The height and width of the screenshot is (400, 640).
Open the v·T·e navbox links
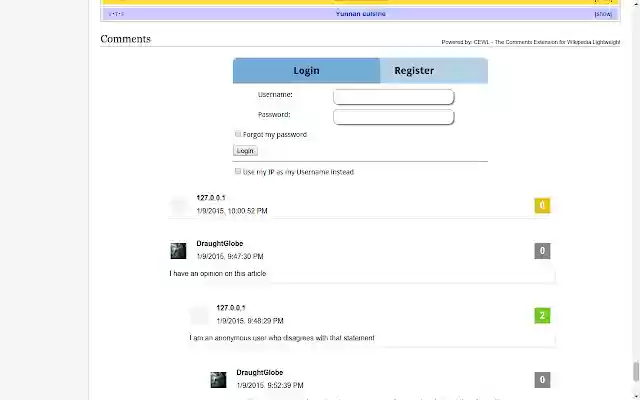click(x=116, y=14)
